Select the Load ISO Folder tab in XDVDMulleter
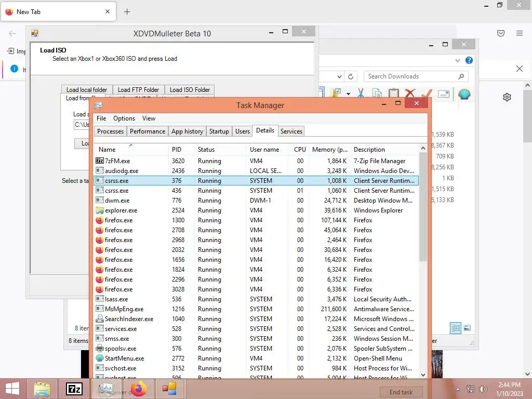Image resolution: width=532 pixels, height=399 pixels. tap(190, 89)
